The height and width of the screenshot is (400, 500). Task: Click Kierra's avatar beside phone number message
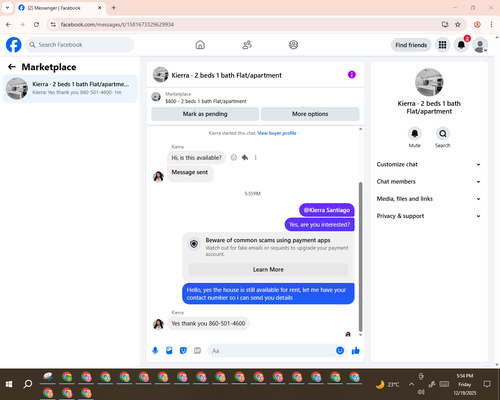158,324
